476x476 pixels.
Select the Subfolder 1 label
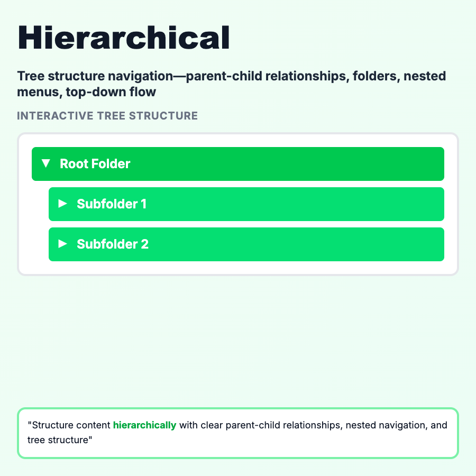[x=111, y=204]
